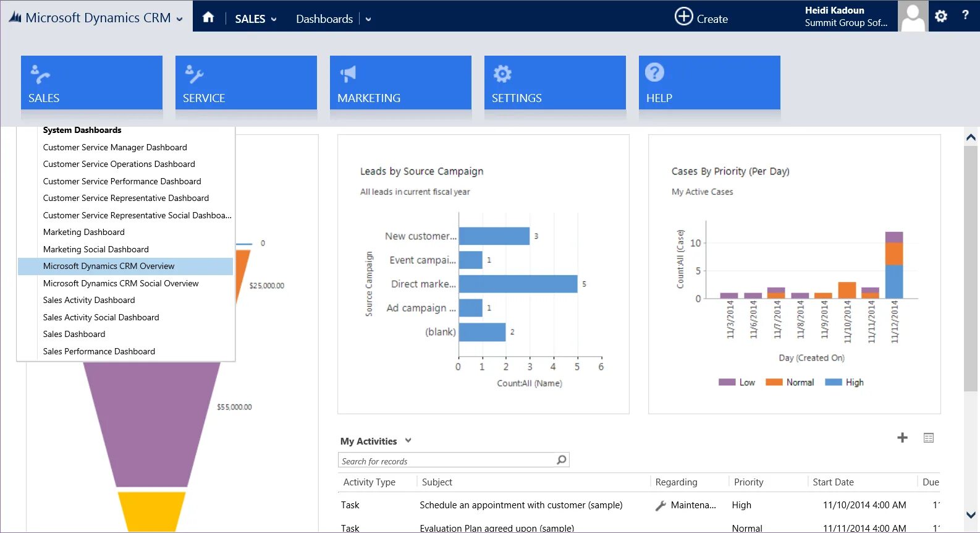
Task: Click the System Dashboards list header
Action: pos(82,130)
